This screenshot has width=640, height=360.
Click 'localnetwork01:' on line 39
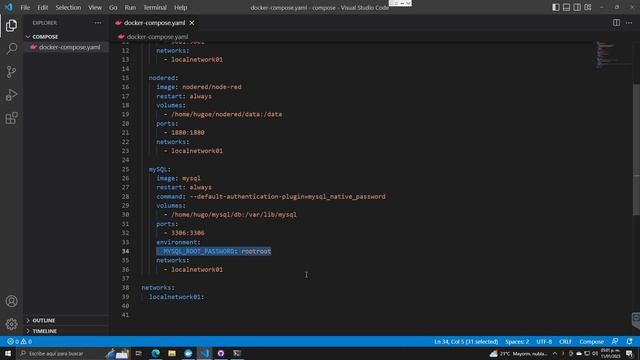coord(176,297)
